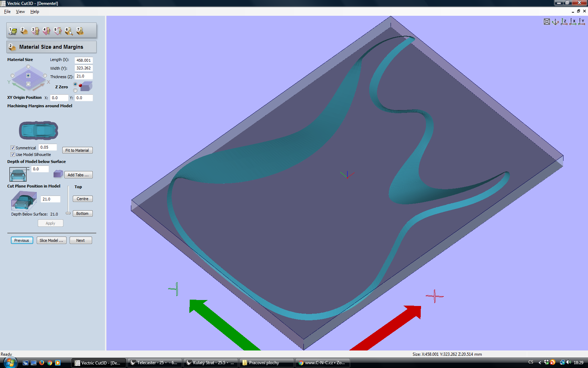The image size is (588, 368).
Task: Switch to isometric 3D view icon
Action: (555, 22)
